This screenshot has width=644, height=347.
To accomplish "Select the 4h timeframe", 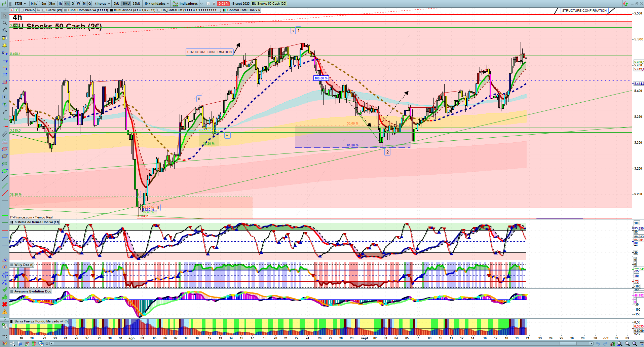I will pyautogui.click(x=67, y=4).
